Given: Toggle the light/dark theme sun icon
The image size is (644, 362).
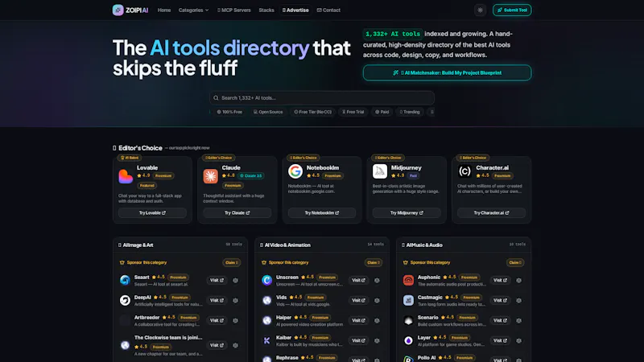Looking at the screenshot, I should point(480,10).
